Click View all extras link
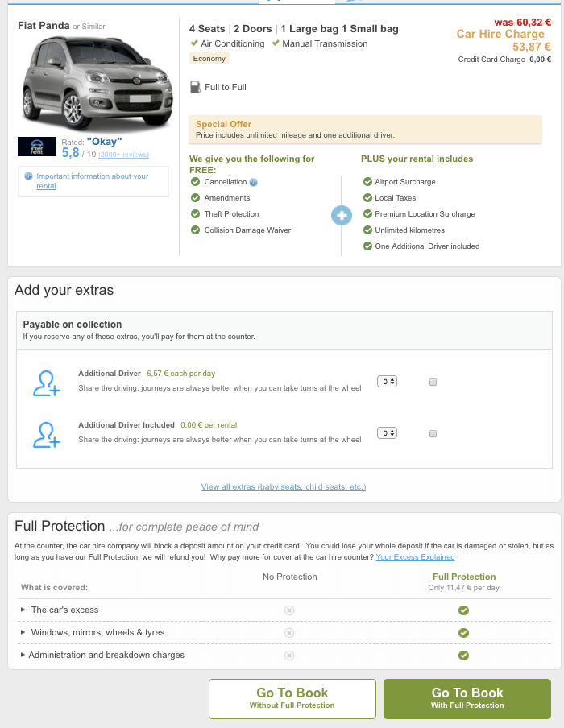The height and width of the screenshot is (728, 564). (x=284, y=486)
